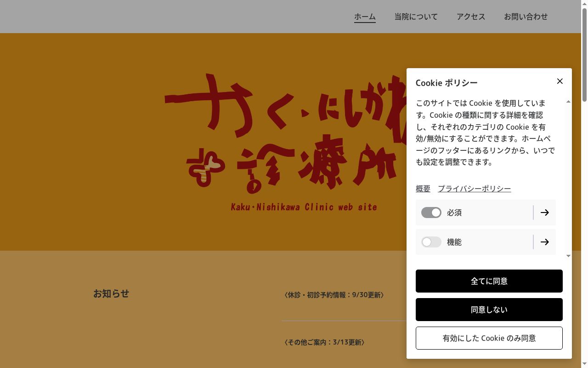Close the Cookie policy dialog

pos(560,81)
